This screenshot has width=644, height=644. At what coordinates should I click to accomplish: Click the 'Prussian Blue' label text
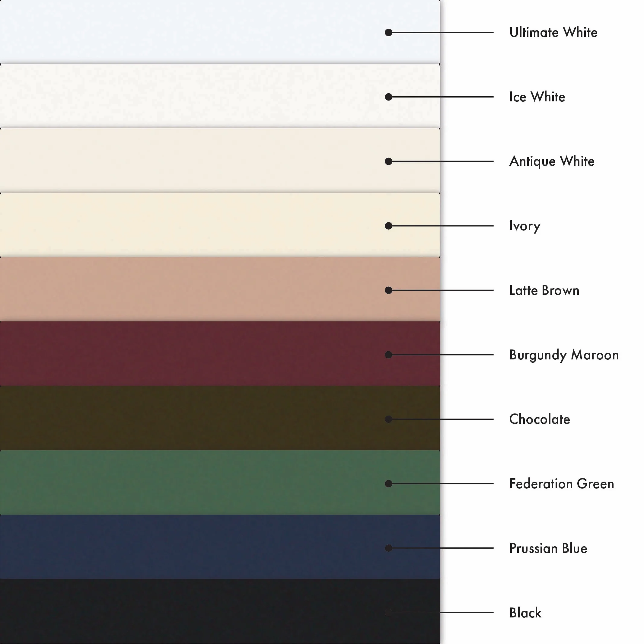click(x=548, y=548)
